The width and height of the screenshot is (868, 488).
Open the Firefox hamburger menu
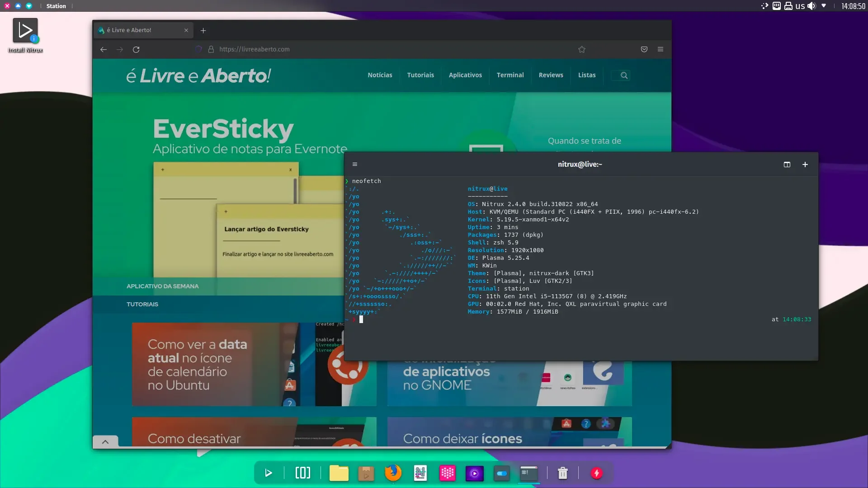click(660, 49)
